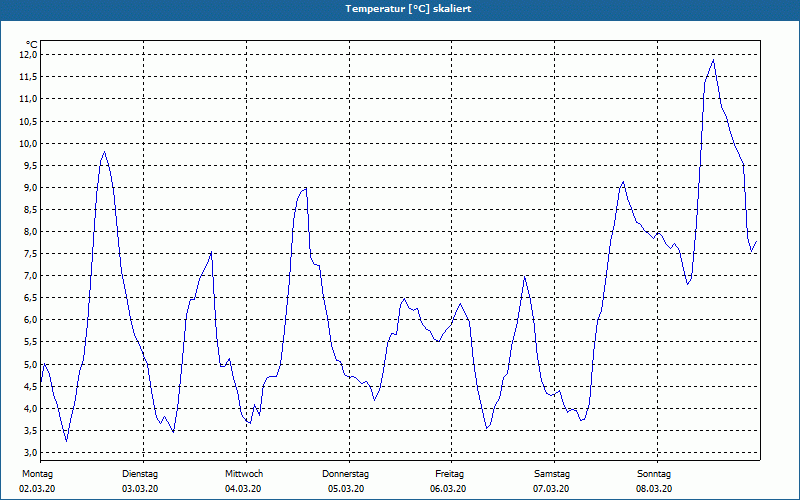Click the 'Temperatur [°C] skaliert' chart title
The height and width of the screenshot is (500, 800).
click(x=408, y=9)
